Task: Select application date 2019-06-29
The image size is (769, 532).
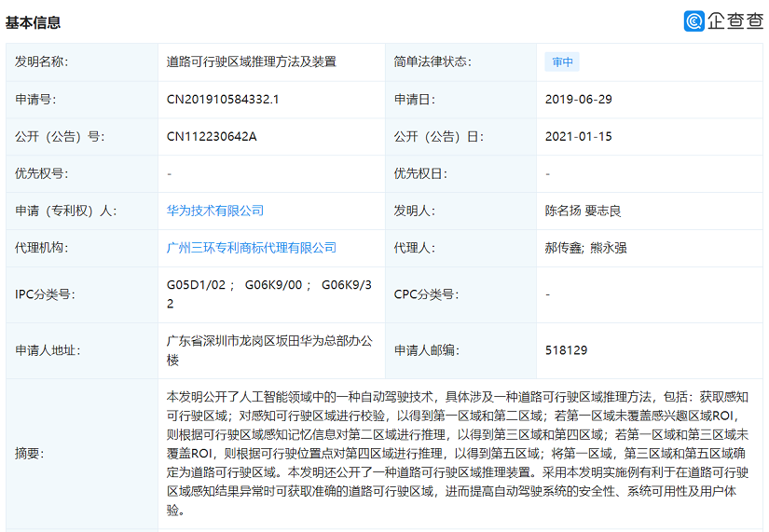Action: [579, 100]
